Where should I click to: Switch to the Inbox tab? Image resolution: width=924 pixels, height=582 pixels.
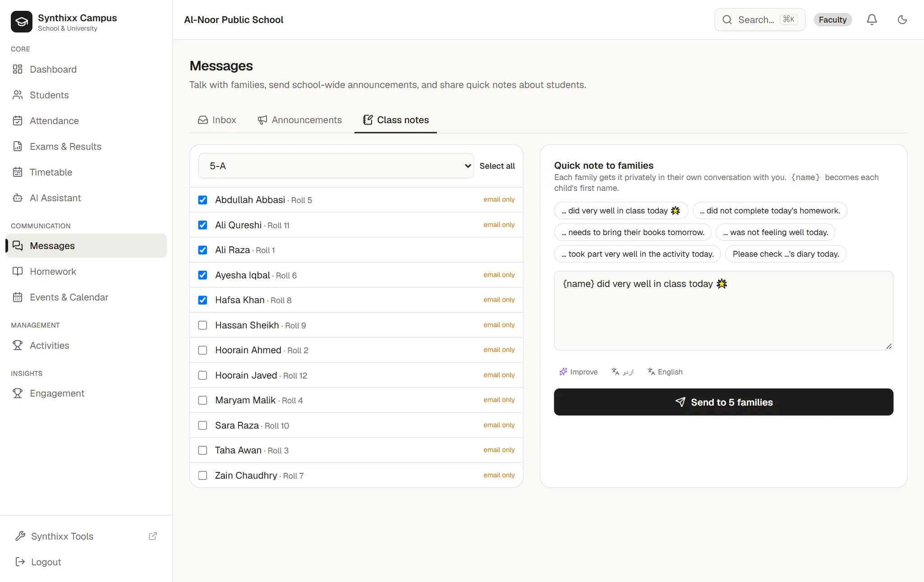[217, 120]
